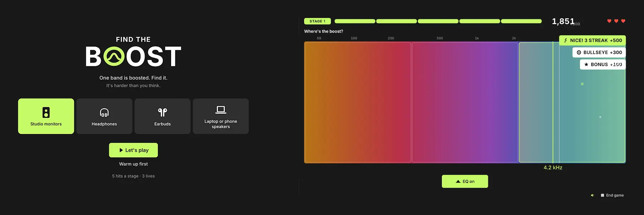Click the FIND THE heading
This screenshot has width=644, height=215.
(x=133, y=39)
